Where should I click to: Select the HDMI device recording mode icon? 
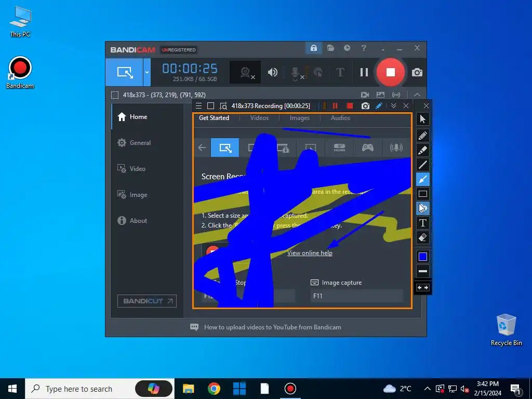pyautogui.click(x=339, y=148)
